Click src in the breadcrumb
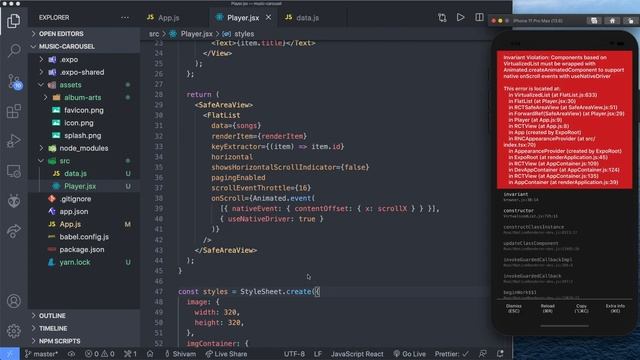The width and height of the screenshot is (640, 360). pyautogui.click(x=154, y=34)
